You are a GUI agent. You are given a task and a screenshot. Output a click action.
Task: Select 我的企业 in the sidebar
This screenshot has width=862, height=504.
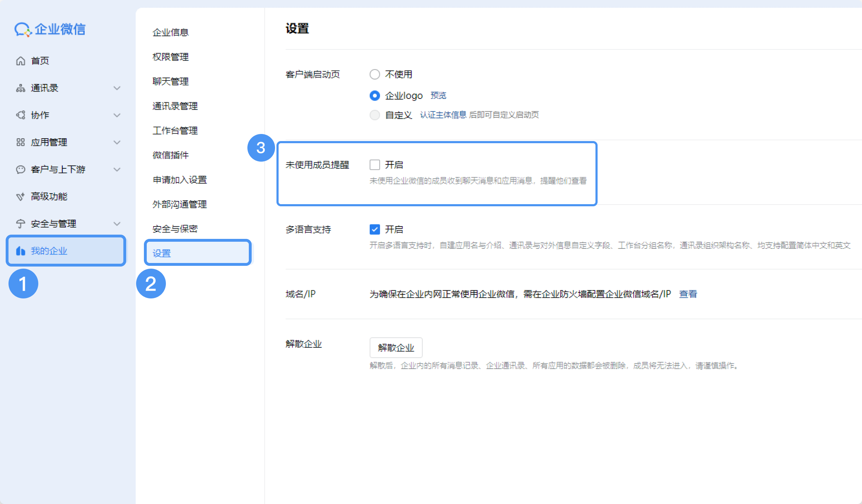[66, 251]
